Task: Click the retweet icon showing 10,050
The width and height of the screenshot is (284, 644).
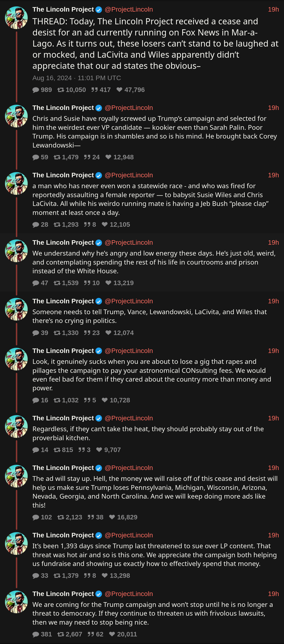Action: point(61,90)
